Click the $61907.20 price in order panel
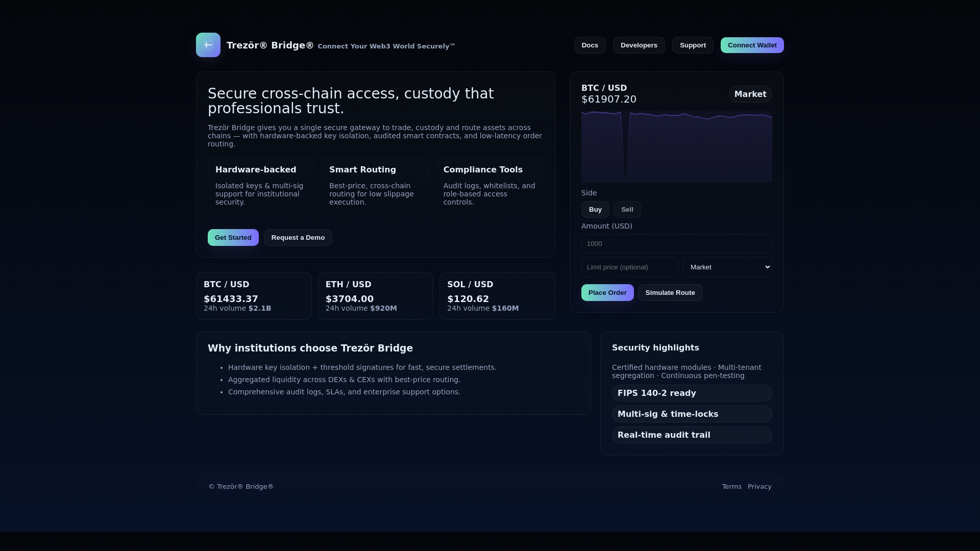The width and height of the screenshot is (980, 551). coord(609,99)
